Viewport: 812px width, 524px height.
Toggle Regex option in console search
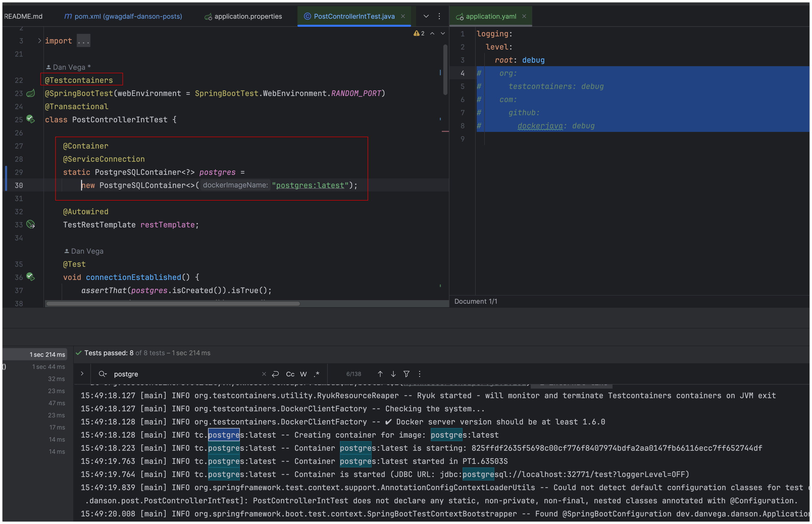317,374
